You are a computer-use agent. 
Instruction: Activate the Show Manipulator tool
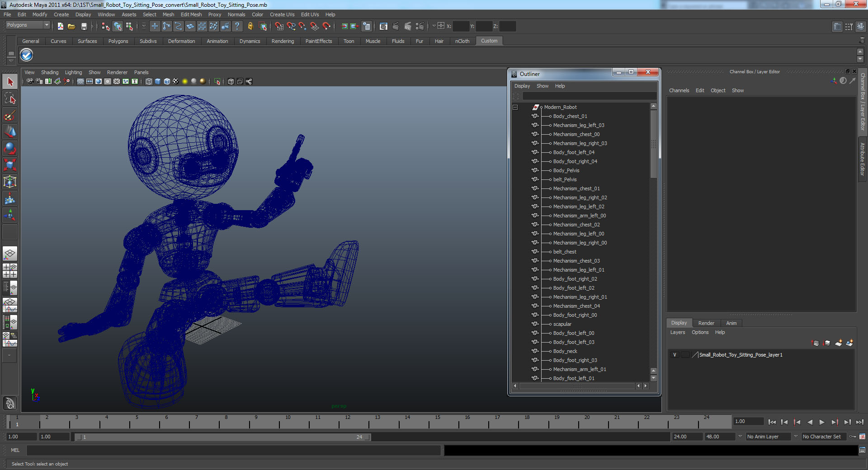point(10,216)
